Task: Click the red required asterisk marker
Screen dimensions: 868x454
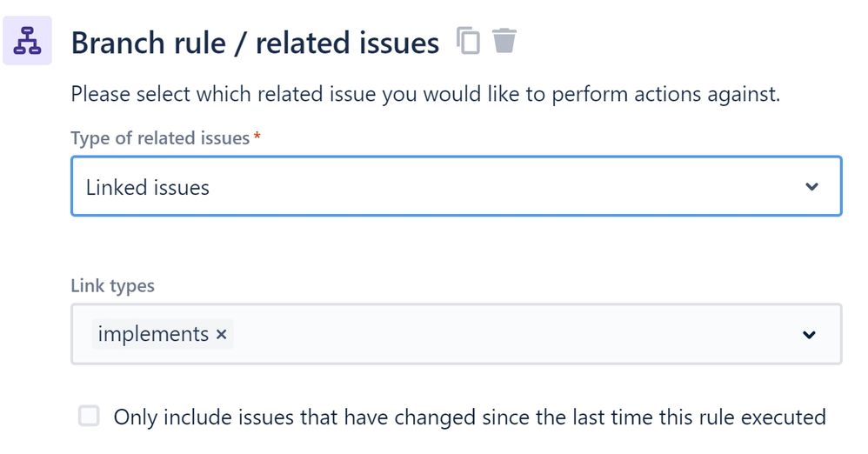Action: (x=257, y=137)
